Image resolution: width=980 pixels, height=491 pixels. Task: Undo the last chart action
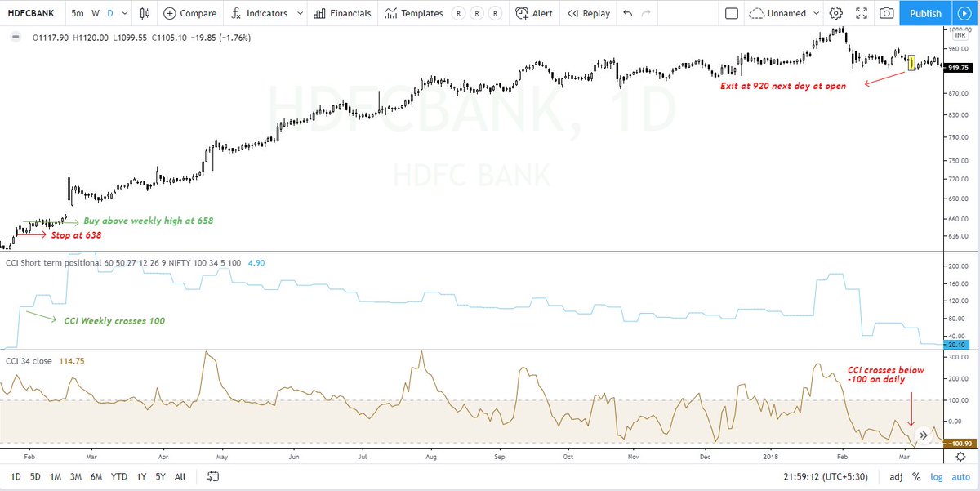click(x=627, y=13)
